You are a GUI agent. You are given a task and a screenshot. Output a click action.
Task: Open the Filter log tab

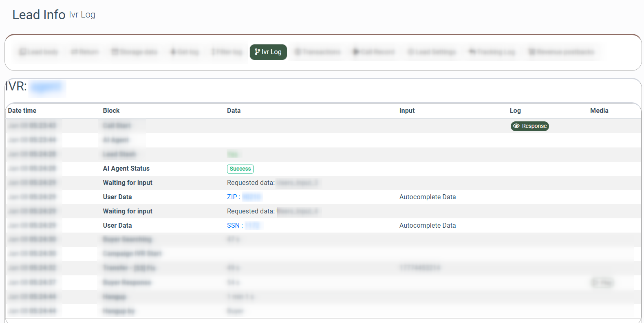coord(227,52)
